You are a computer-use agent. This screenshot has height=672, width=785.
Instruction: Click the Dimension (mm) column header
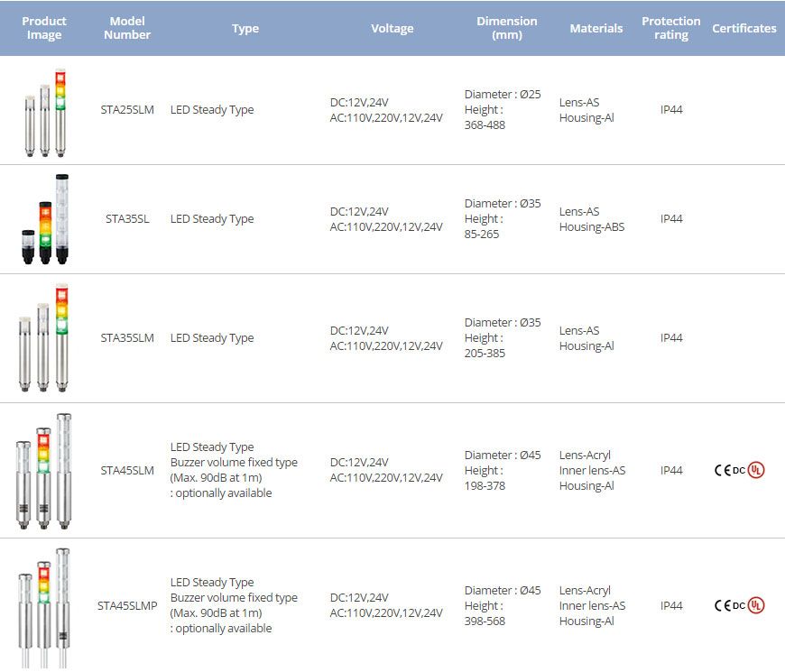pos(506,28)
